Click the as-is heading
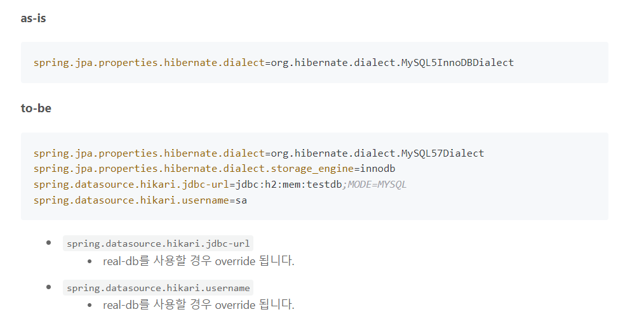 pos(33,18)
